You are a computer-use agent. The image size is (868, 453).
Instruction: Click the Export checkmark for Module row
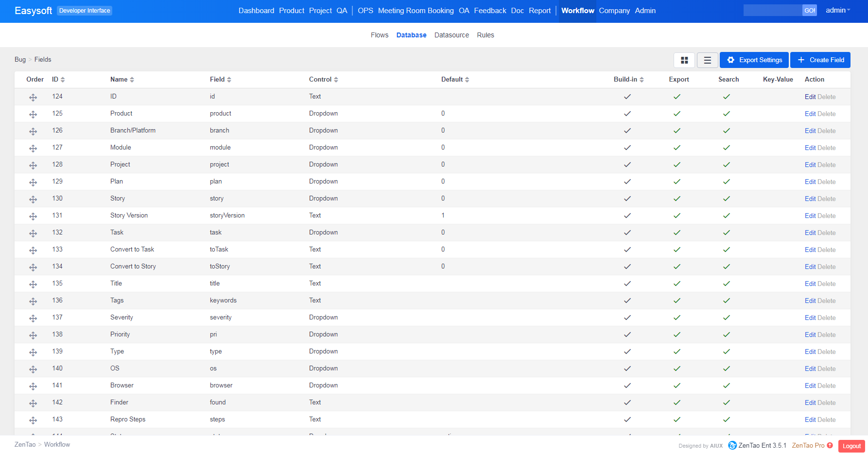(677, 148)
